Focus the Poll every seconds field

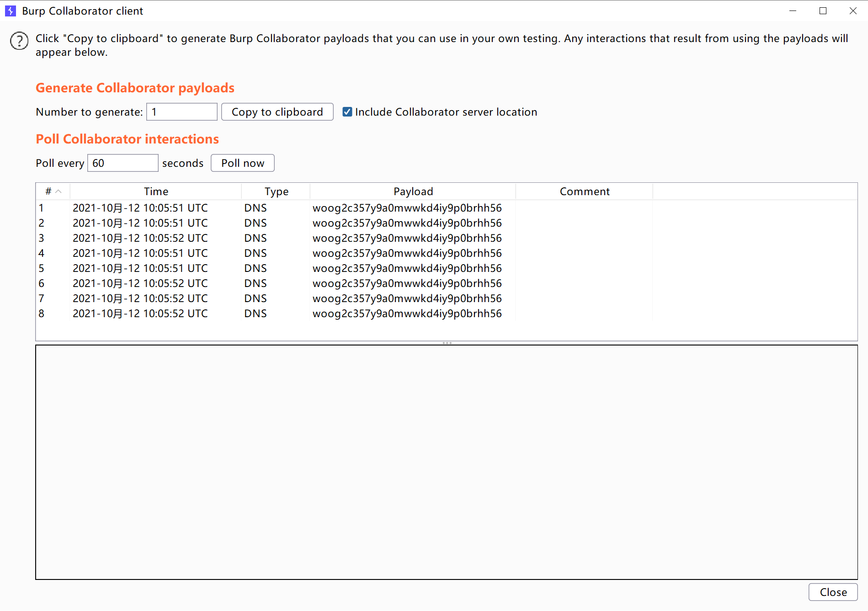pyautogui.click(x=123, y=163)
